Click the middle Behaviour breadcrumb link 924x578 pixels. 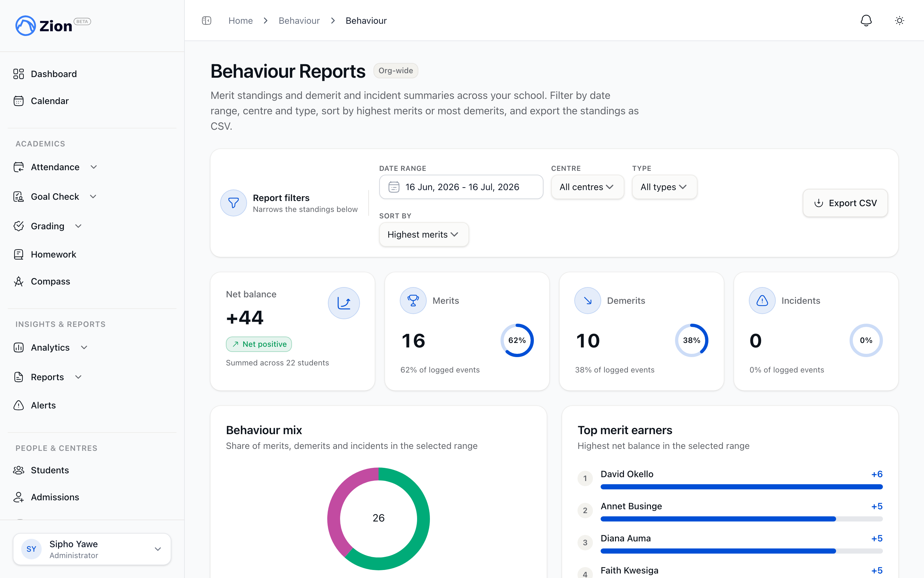[x=299, y=21]
